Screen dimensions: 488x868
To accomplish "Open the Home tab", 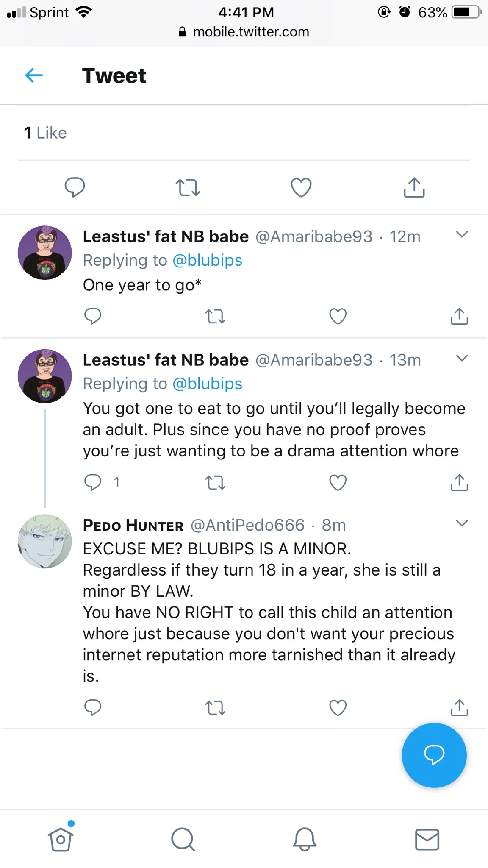I will click(61, 839).
